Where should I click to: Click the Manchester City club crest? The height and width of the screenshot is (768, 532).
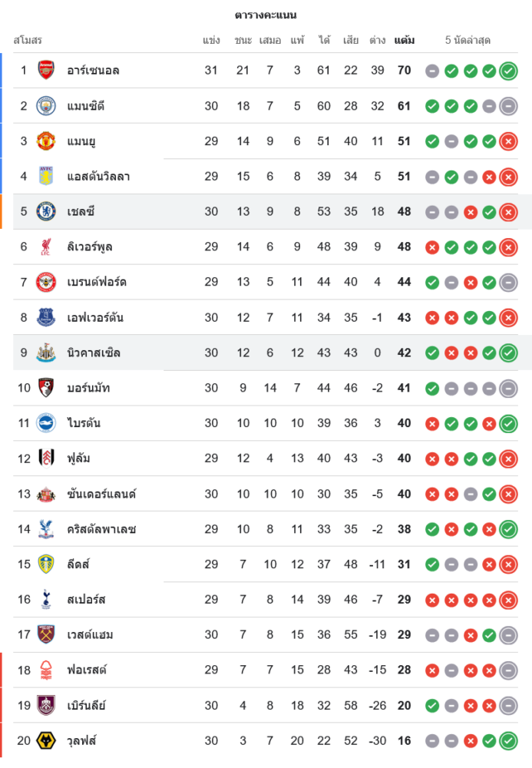click(46, 106)
